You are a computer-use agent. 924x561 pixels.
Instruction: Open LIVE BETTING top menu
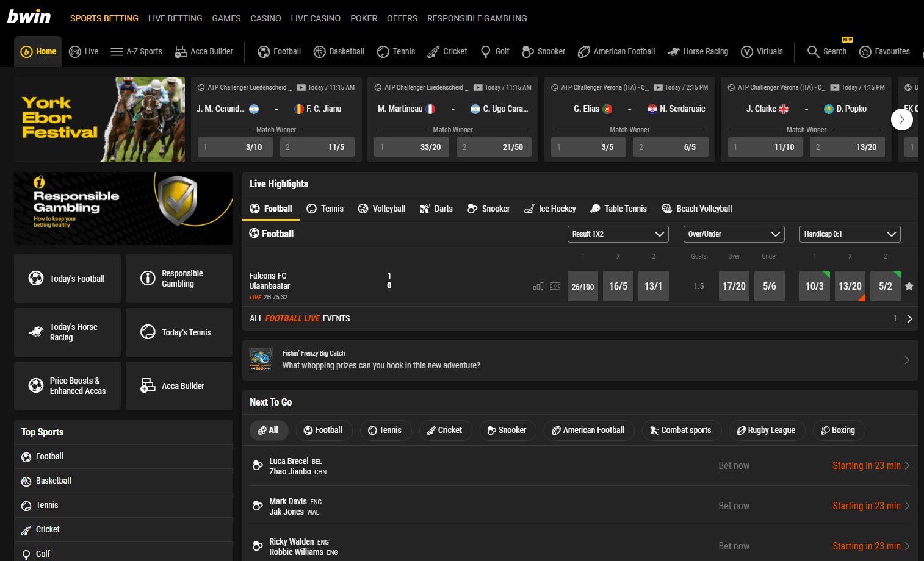coord(175,18)
